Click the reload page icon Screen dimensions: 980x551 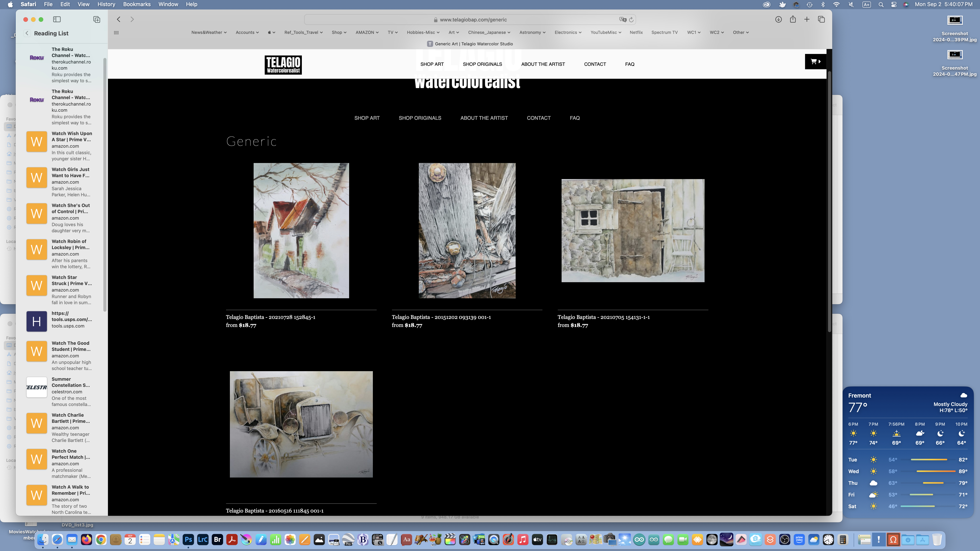(631, 20)
